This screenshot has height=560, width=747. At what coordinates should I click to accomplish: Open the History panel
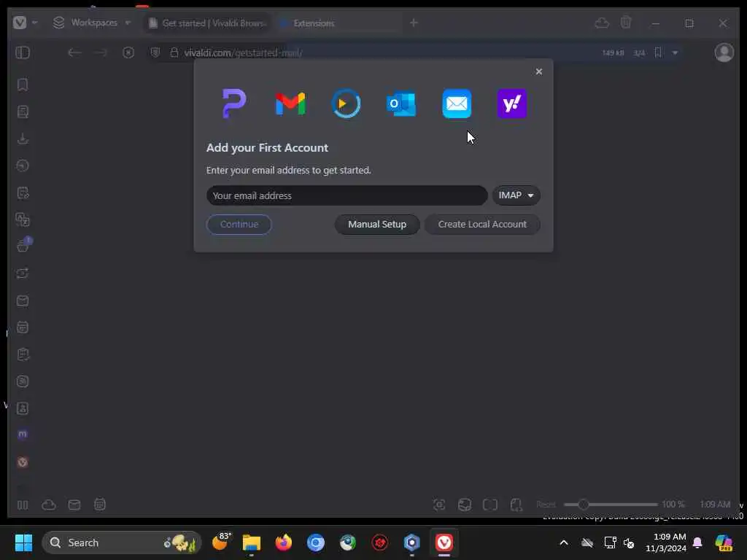click(x=23, y=166)
